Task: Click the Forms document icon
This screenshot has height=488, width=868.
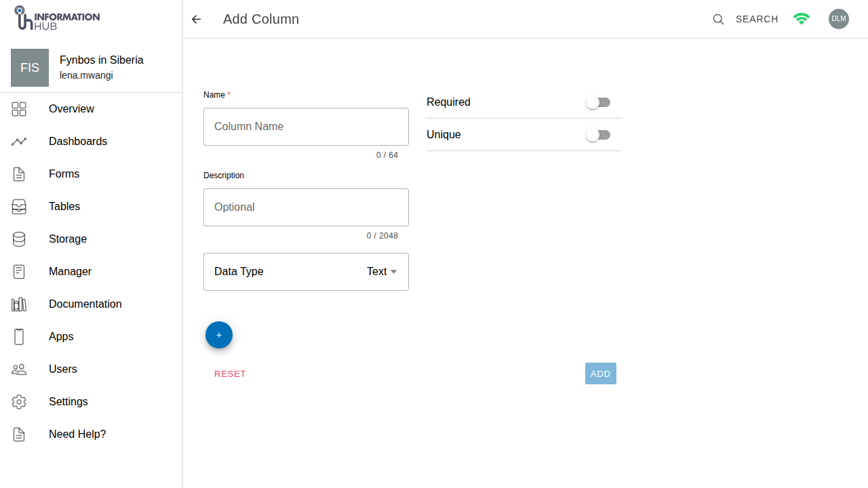Action: pyautogui.click(x=19, y=174)
